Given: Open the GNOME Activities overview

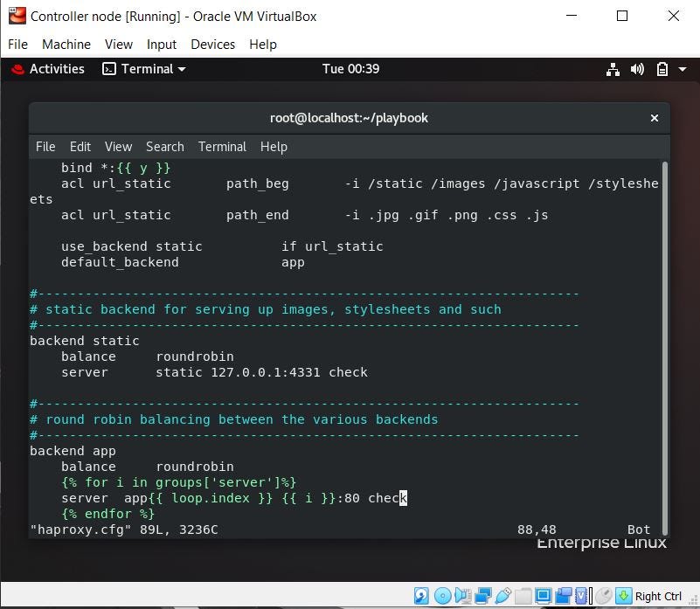Looking at the screenshot, I should pos(57,69).
